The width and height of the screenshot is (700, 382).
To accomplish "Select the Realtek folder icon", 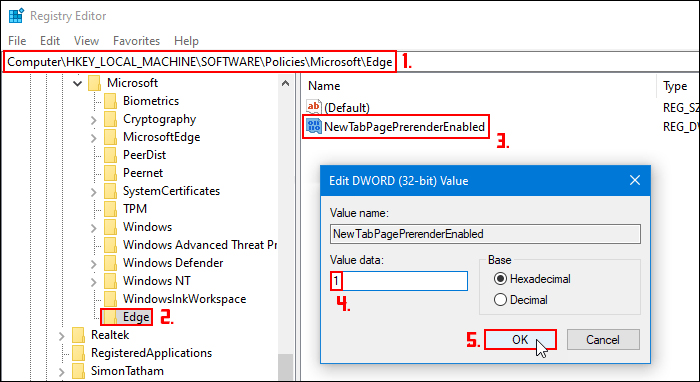I will click(78, 335).
